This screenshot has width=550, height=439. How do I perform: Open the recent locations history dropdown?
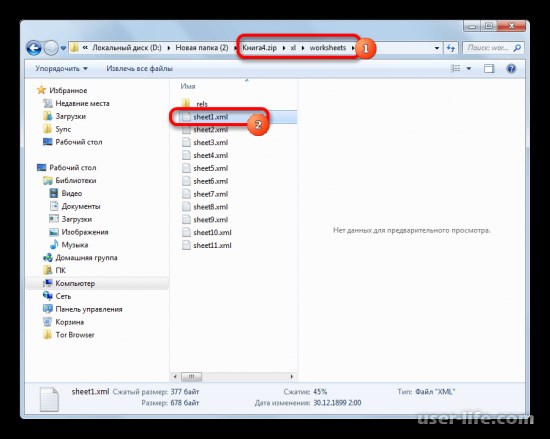click(x=63, y=48)
